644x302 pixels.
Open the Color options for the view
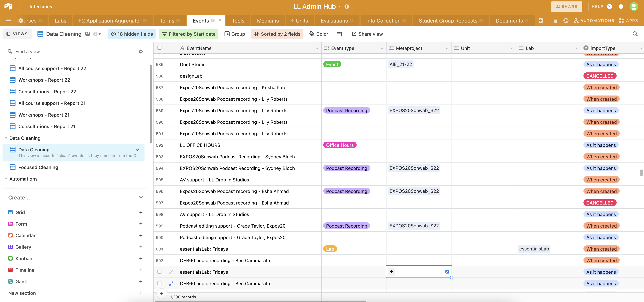[x=319, y=34]
